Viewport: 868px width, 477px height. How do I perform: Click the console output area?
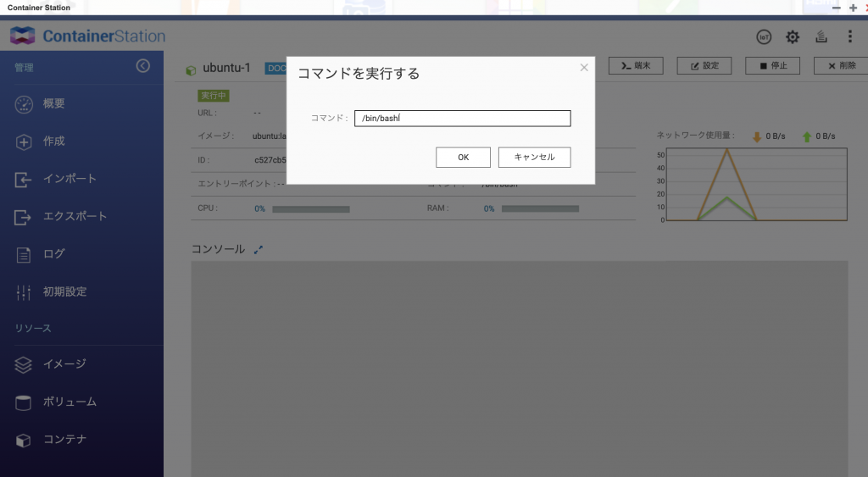pyautogui.click(x=520, y=369)
